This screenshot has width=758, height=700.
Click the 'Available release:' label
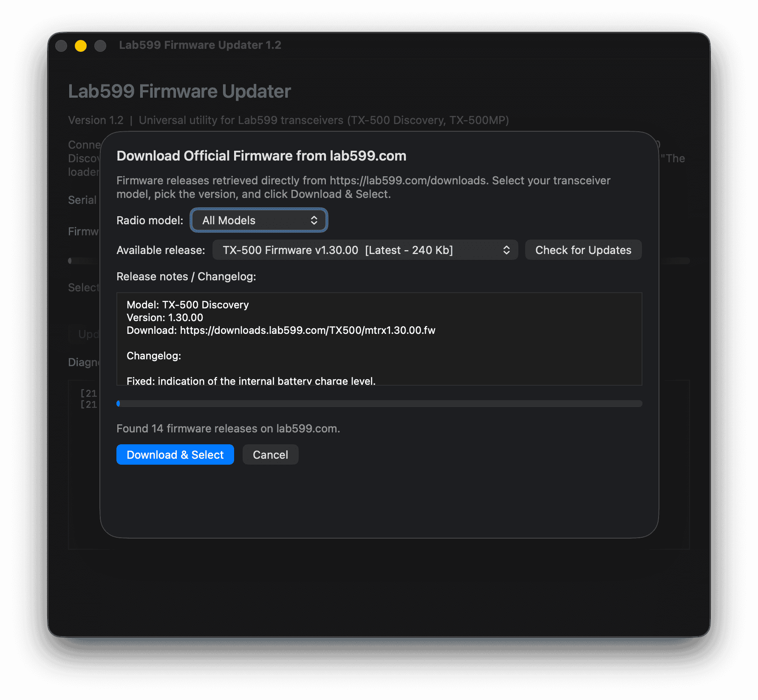(161, 250)
